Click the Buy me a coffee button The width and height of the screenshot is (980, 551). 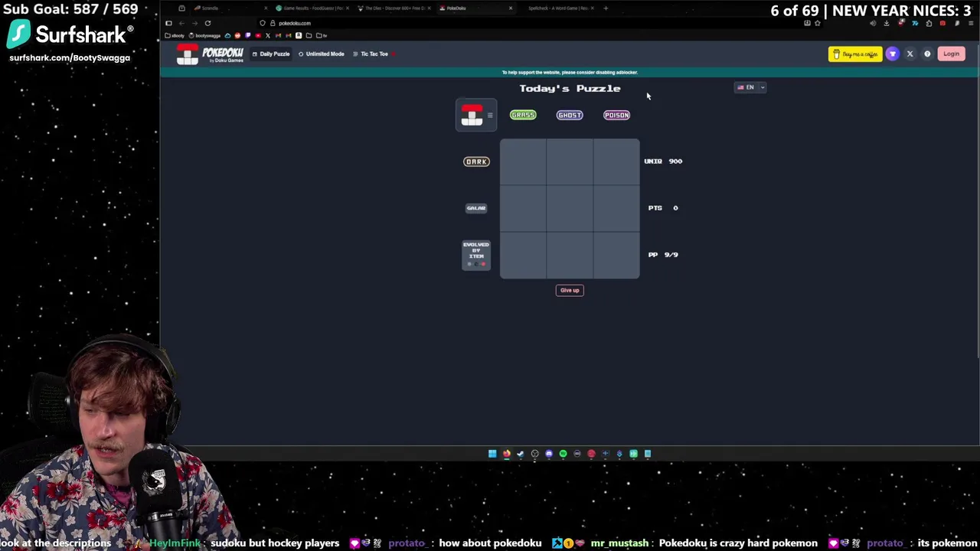click(x=855, y=54)
